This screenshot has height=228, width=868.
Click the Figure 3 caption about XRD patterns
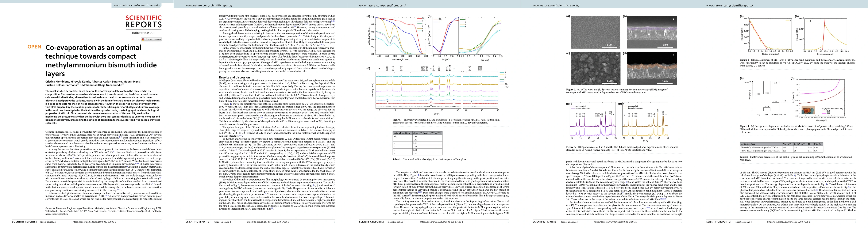click(622, 148)
